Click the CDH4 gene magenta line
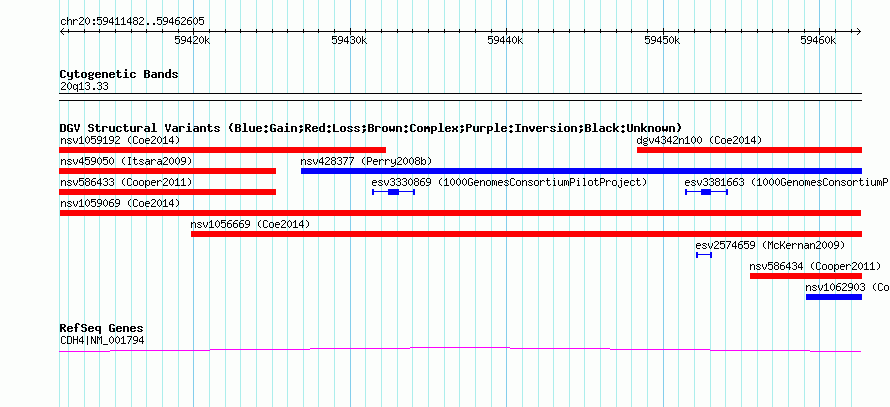Screen dimensions: 890x407 coord(460,350)
